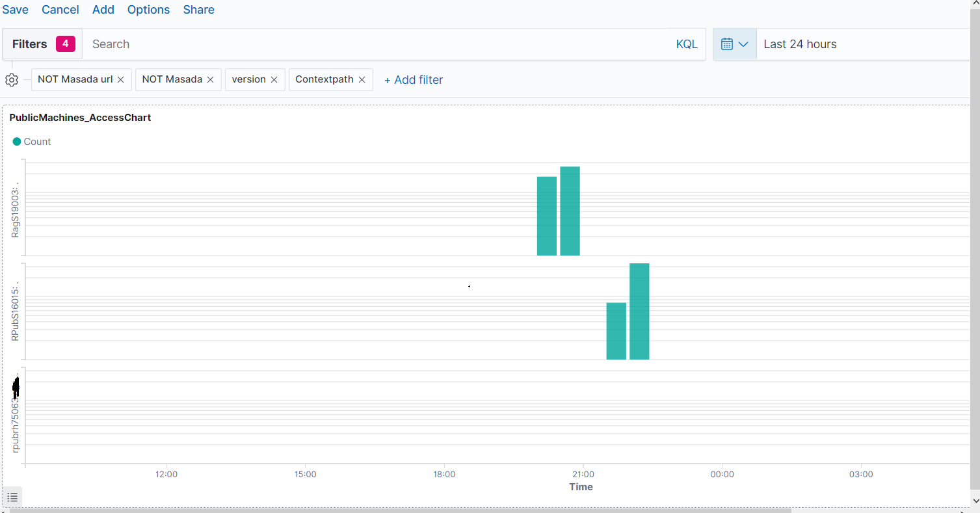Select the Contextpath filter pill
The image size is (980, 513).
click(x=324, y=79)
